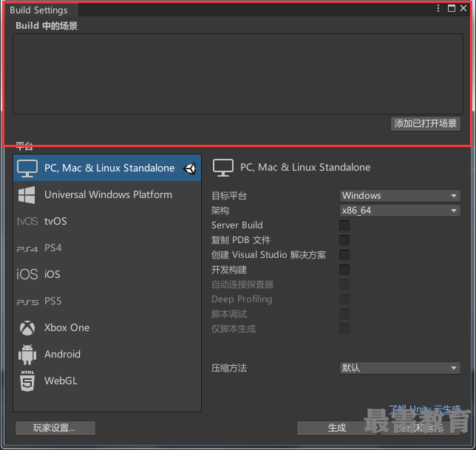The height and width of the screenshot is (450, 476).
Task: Click the empty Build 中的场景 list area
Action: click(238, 74)
